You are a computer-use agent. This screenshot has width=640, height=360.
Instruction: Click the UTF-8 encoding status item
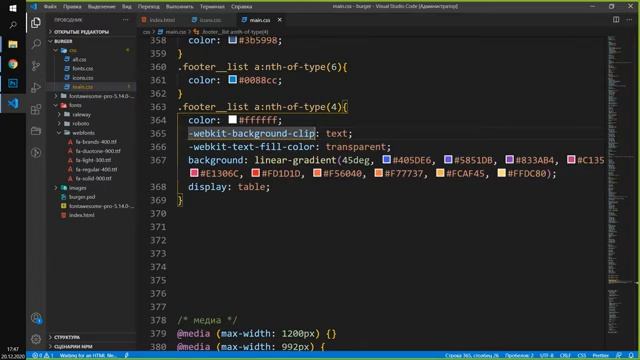pyautogui.click(x=546, y=356)
